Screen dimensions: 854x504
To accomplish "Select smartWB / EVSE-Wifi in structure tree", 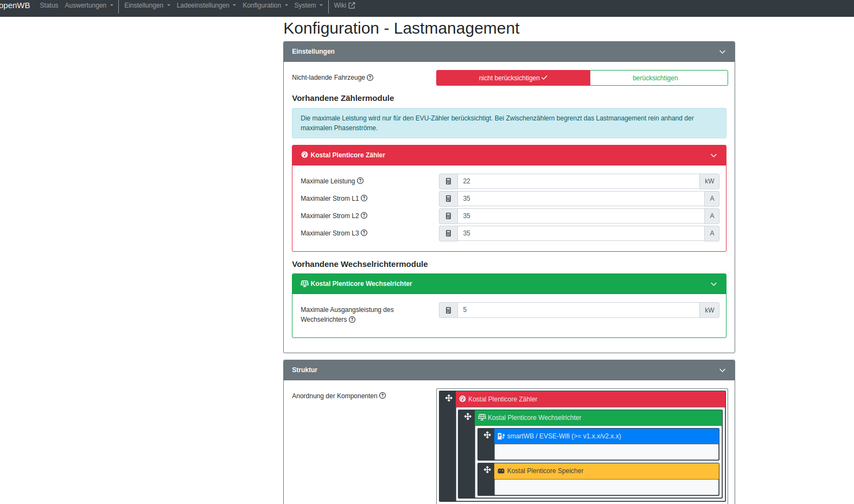I will pos(607,436).
